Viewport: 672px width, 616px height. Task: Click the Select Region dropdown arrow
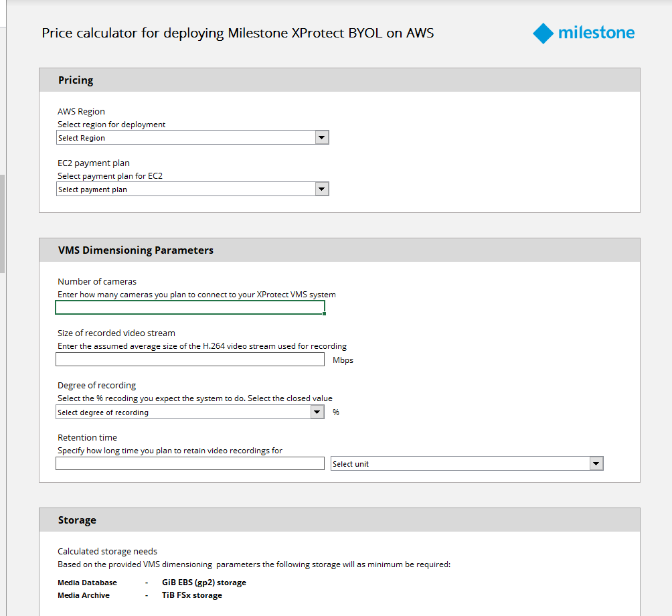click(x=322, y=137)
